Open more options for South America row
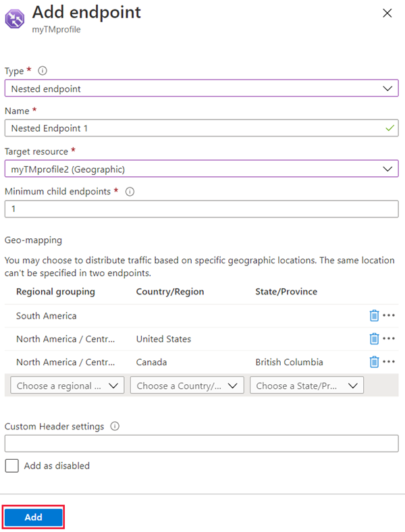This screenshot has height=532, width=405. [389, 316]
